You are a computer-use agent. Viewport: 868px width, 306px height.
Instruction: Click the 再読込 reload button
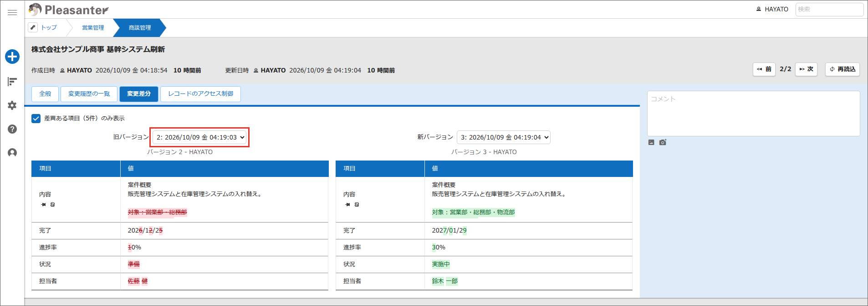click(842, 69)
